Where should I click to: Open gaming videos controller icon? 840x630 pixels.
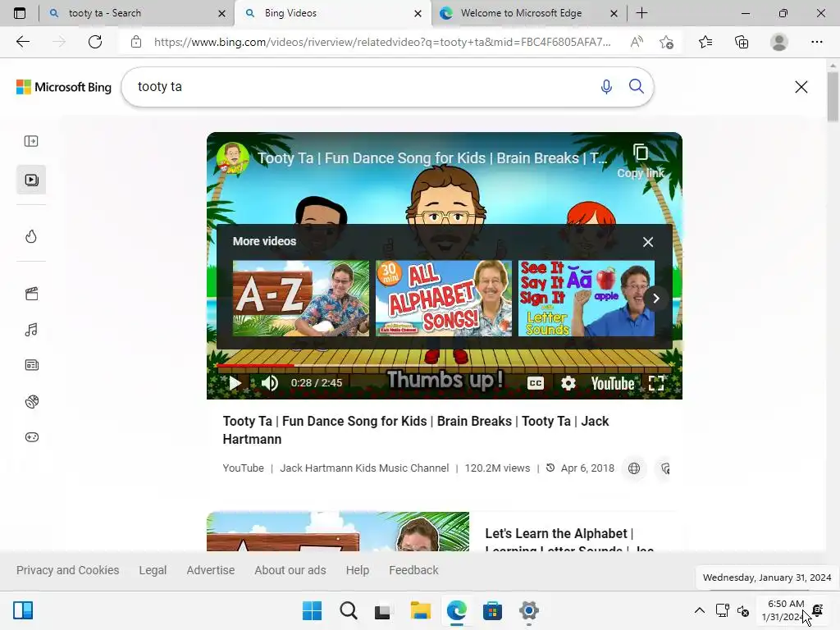point(32,437)
